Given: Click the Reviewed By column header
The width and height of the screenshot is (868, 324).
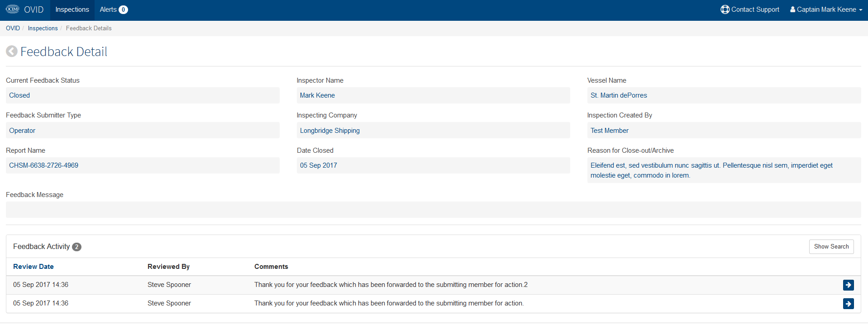Looking at the screenshot, I should 168,267.
